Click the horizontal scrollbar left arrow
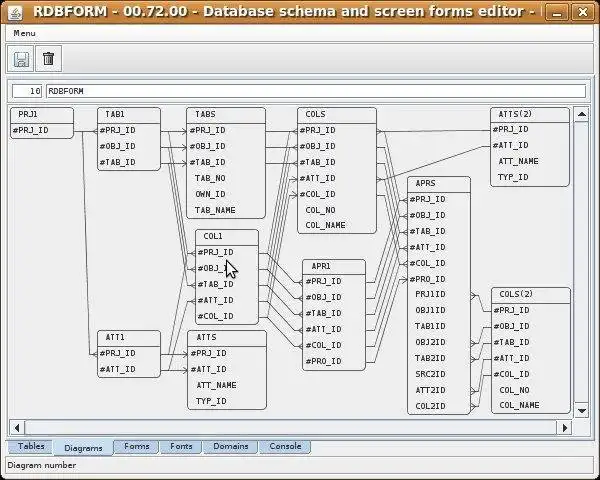 17,427
